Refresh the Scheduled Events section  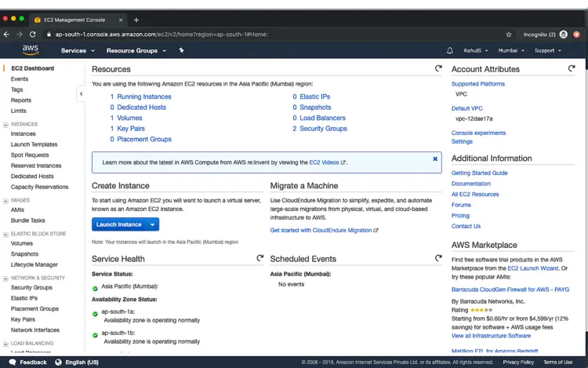pos(438,258)
